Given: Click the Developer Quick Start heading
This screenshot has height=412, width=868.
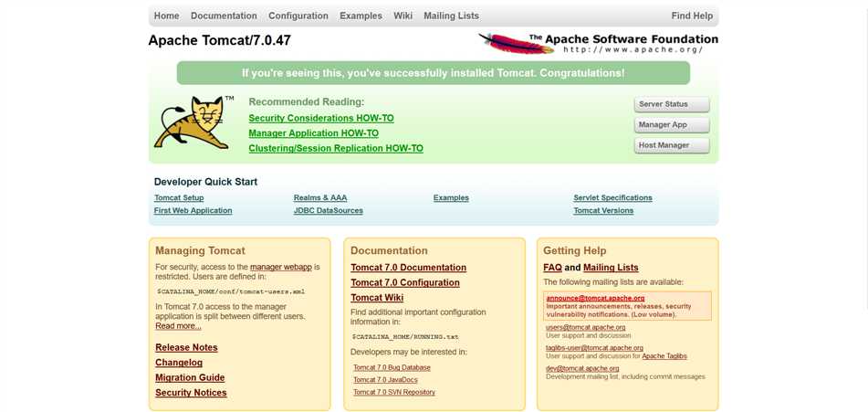Looking at the screenshot, I should tap(205, 182).
